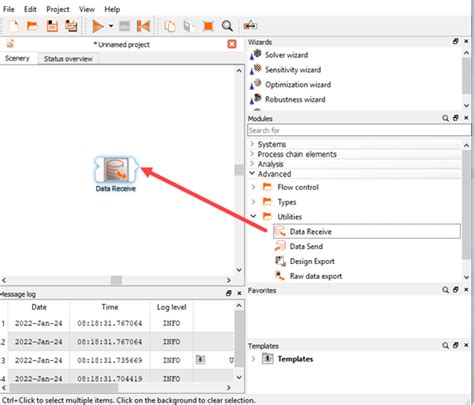Reset project with the rewind icon
The width and height of the screenshot is (474, 405).
[144, 26]
